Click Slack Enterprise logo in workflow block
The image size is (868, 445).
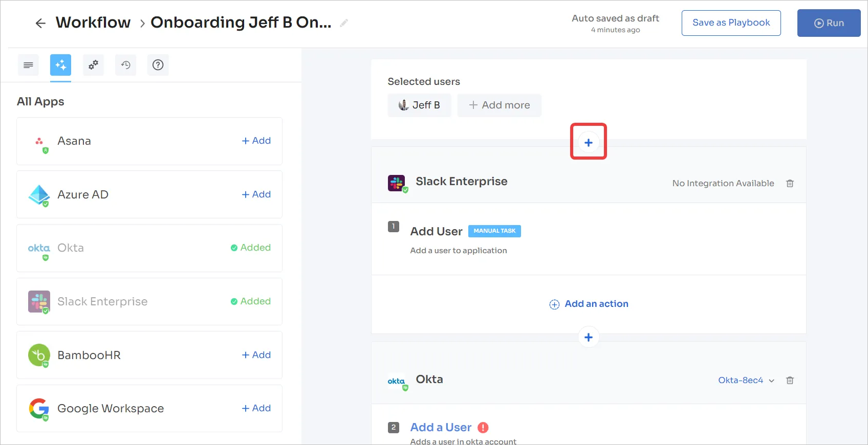pos(398,183)
